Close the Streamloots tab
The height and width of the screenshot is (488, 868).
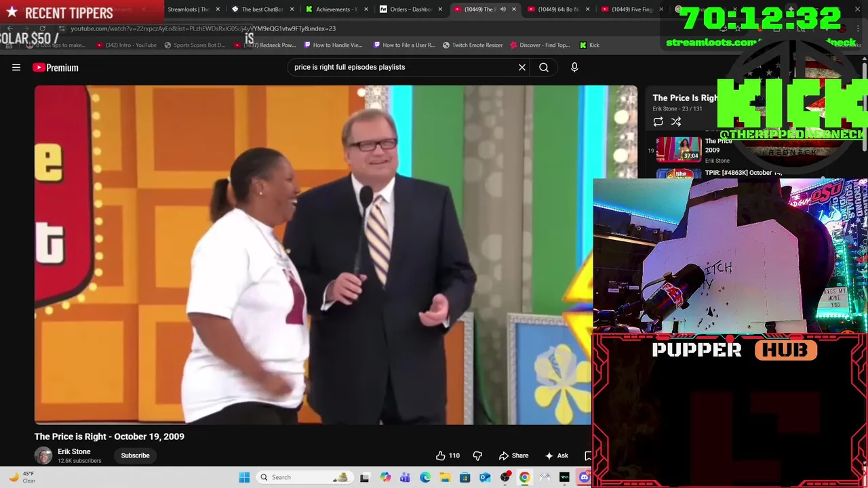[x=218, y=9]
